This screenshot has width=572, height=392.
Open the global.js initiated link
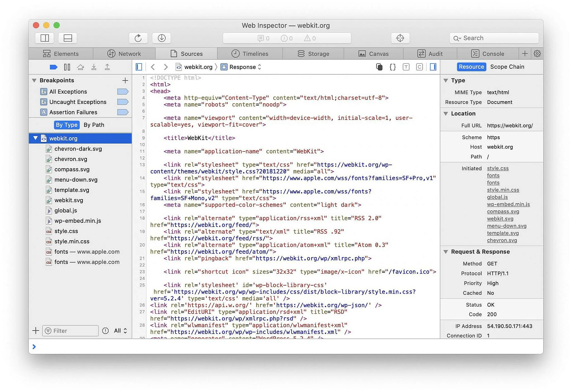coord(497,197)
